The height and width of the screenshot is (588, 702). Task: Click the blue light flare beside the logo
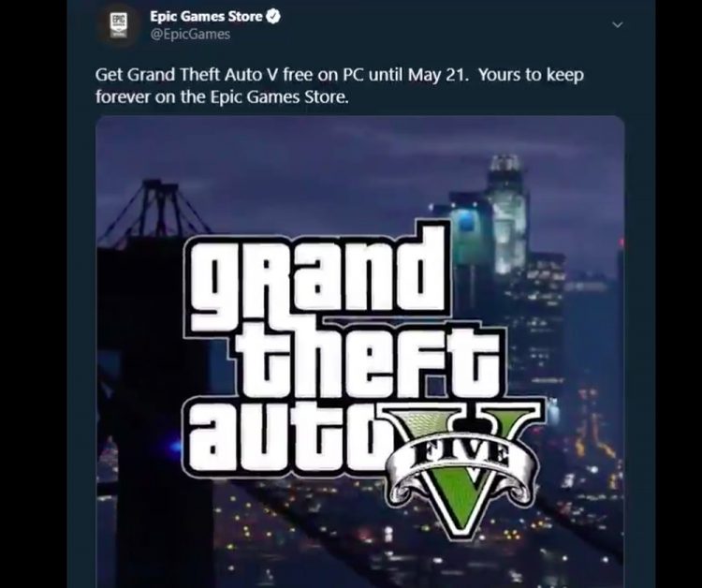click(x=176, y=446)
